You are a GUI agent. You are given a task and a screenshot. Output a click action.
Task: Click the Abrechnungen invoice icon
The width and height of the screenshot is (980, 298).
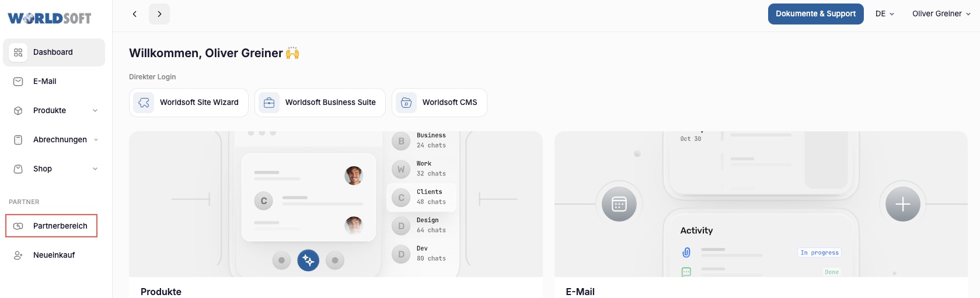click(x=18, y=140)
